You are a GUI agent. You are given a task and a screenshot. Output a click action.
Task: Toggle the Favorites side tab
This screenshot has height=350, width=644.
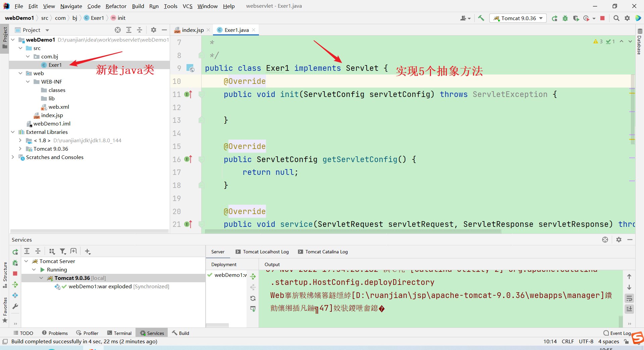pyautogui.click(x=5, y=310)
